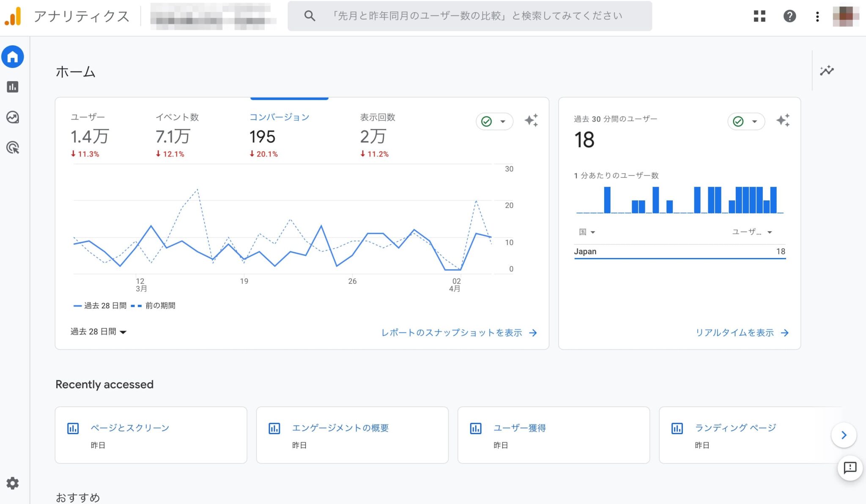Expand the 国 dimension dropdown
This screenshot has height=504, width=866.
point(587,232)
